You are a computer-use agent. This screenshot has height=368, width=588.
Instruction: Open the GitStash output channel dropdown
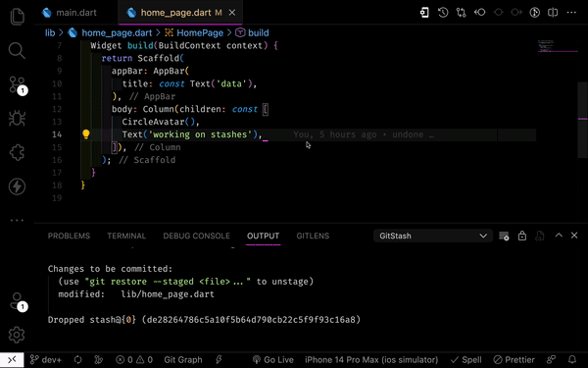[x=433, y=236]
